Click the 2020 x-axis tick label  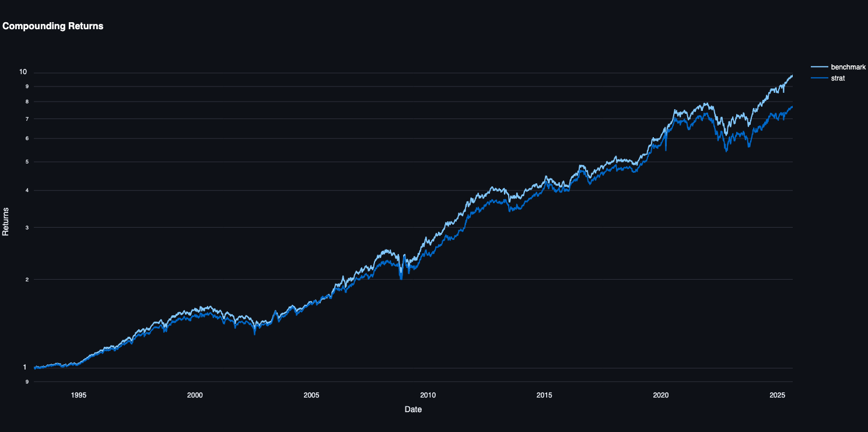[660, 395]
